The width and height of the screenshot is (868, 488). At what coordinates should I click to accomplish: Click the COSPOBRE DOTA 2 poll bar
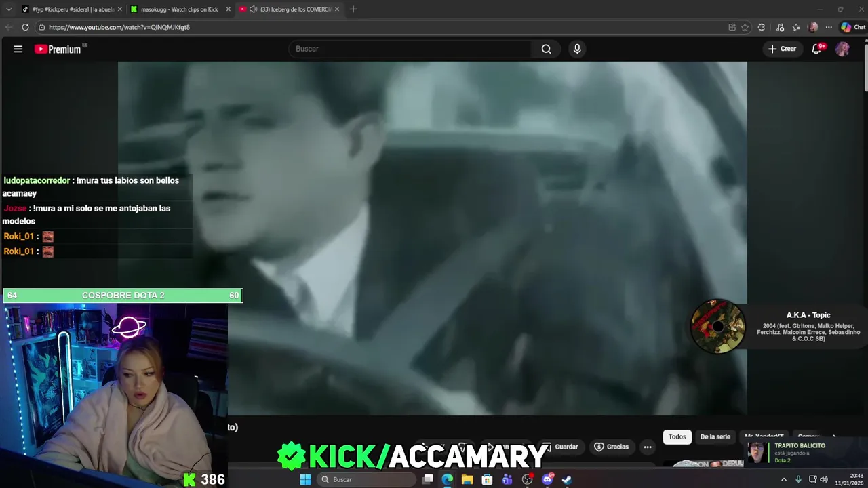(123, 296)
